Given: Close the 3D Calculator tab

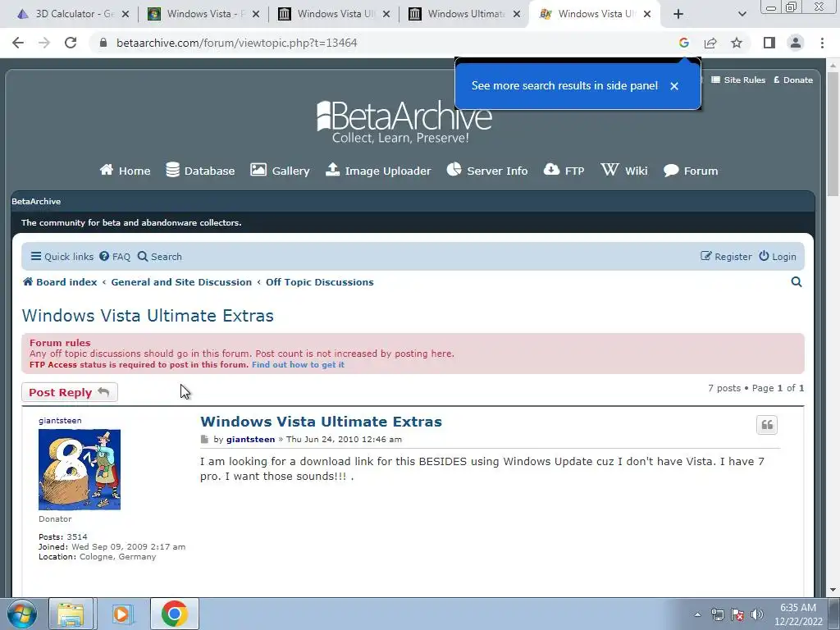Looking at the screenshot, I should [x=126, y=14].
